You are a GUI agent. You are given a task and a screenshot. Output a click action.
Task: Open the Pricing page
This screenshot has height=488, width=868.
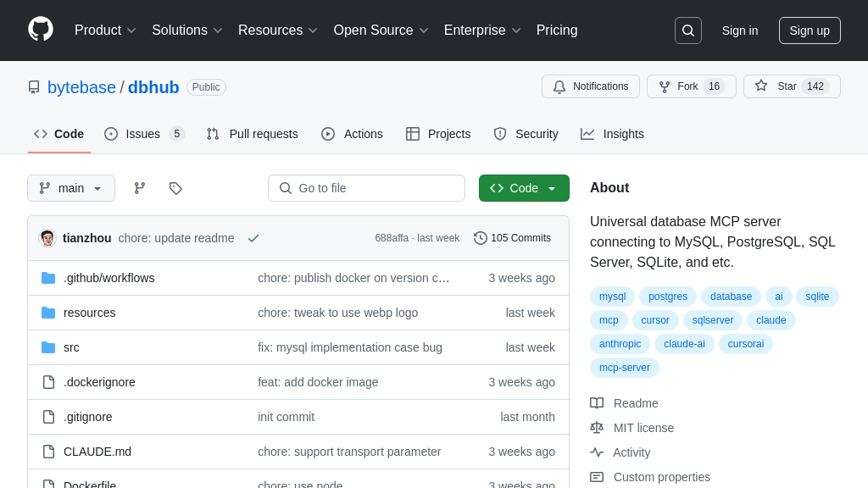[x=556, y=30]
